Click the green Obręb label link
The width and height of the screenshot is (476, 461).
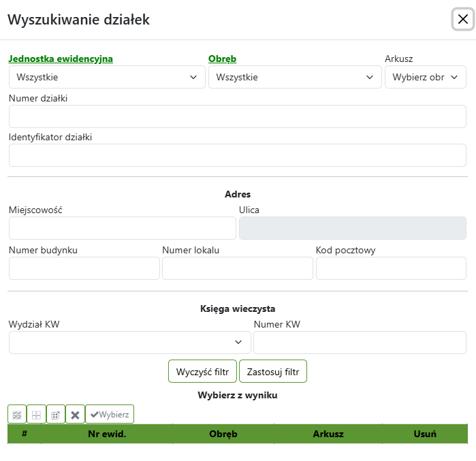pyautogui.click(x=222, y=59)
